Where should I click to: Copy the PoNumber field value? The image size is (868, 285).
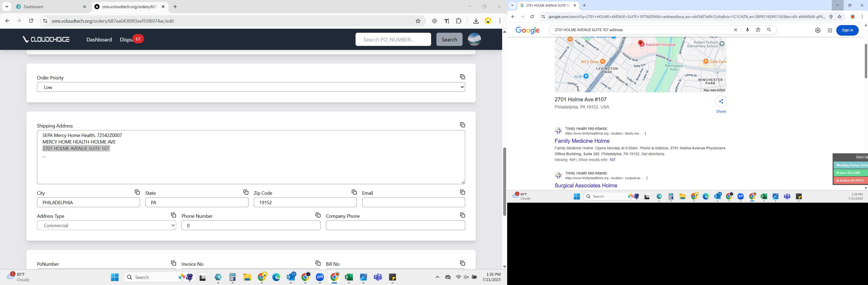pyautogui.click(x=173, y=263)
